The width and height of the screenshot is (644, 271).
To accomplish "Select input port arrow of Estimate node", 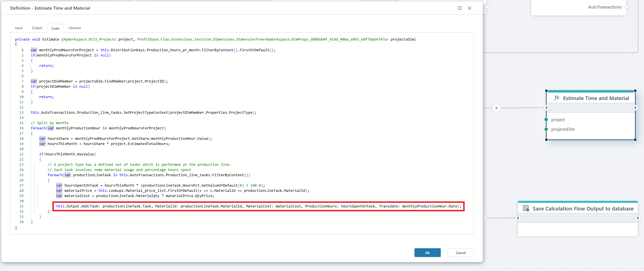I will point(546,108).
